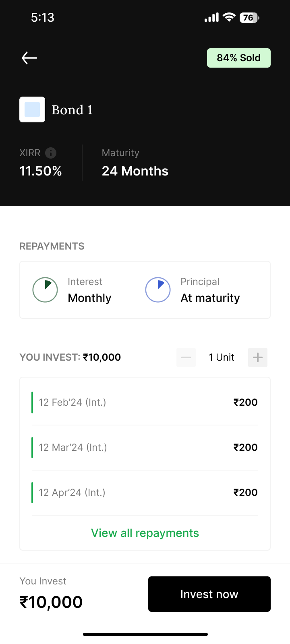
Task: Decrease units with the minus button
Action: [186, 357]
